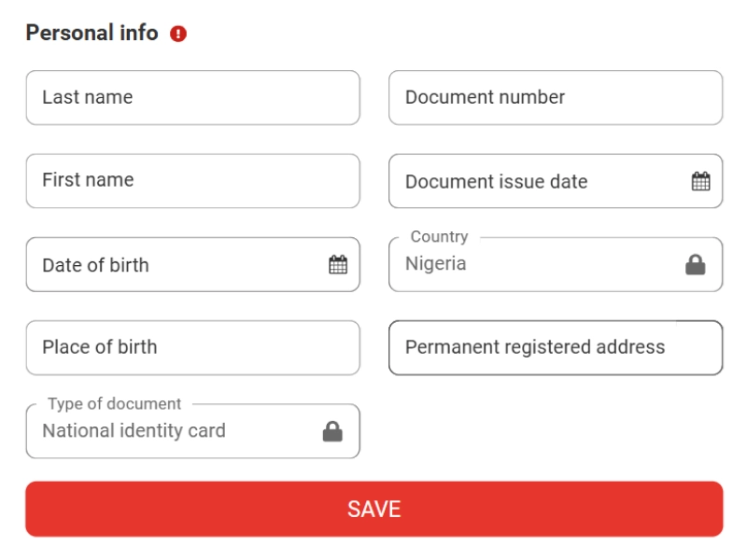
Task: Open the Country dropdown showing Nigeria
Action: [x=556, y=265]
